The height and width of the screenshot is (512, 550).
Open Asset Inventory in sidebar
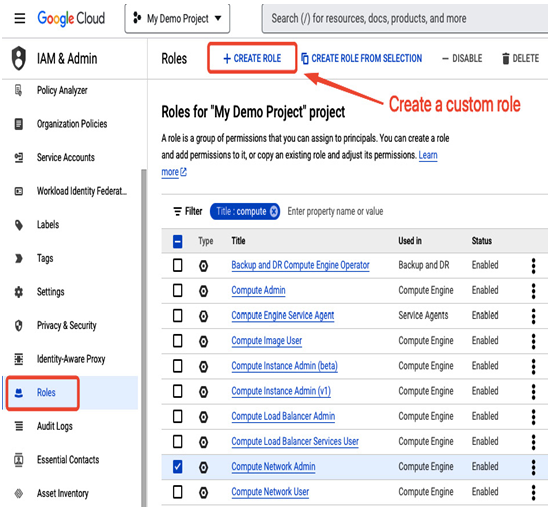[x=63, y=493]
